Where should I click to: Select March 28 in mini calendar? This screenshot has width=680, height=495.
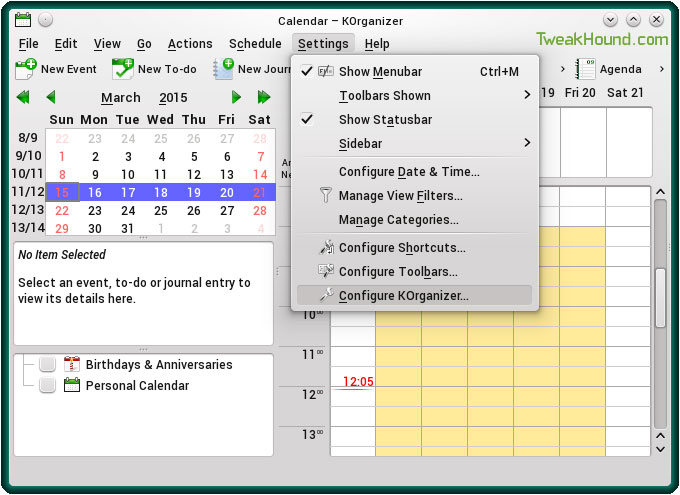[260, 210]
